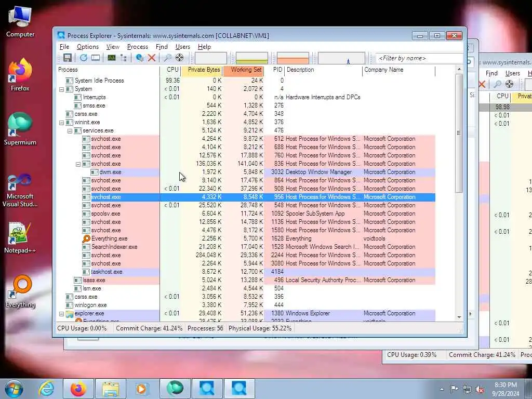Open Firefox from the desktop
Image resolution: width=532 pixels, height=399 pixels.
20,75
